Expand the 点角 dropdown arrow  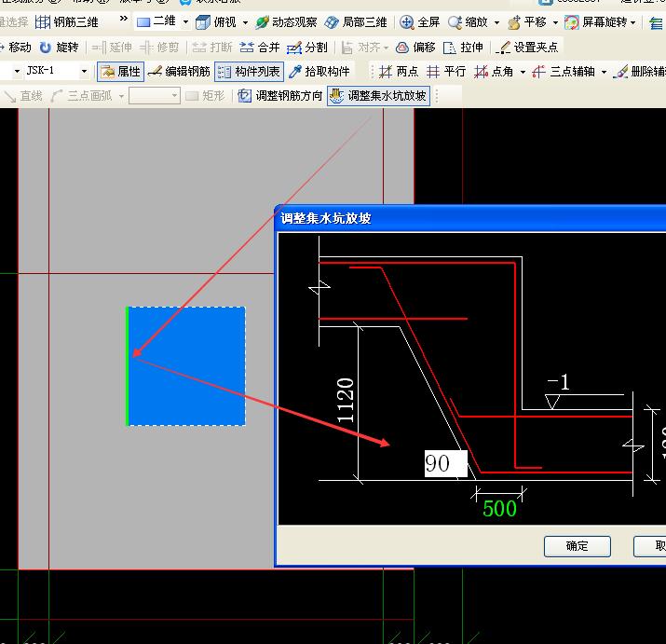click(x=523, y=73)
